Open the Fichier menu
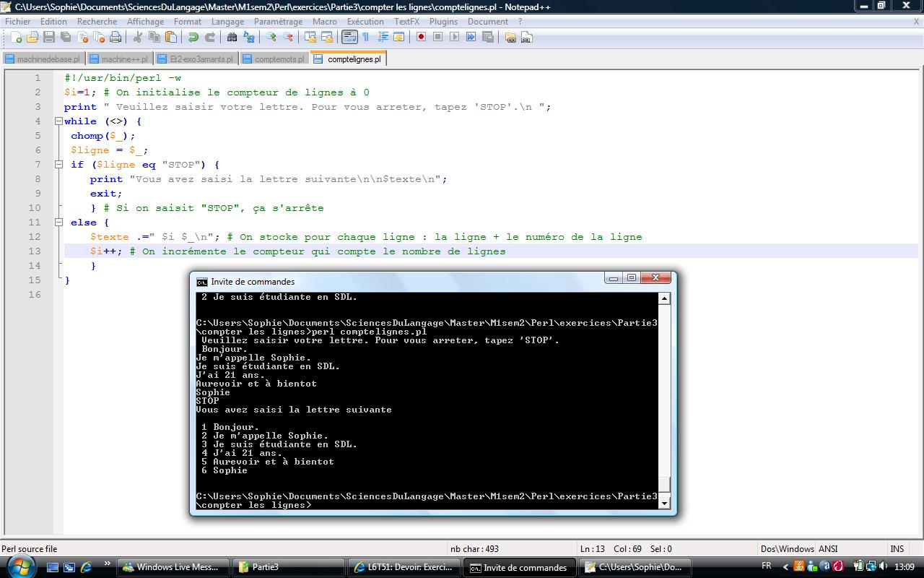Screen dimensions: 924x578 (x=18, y=22)
